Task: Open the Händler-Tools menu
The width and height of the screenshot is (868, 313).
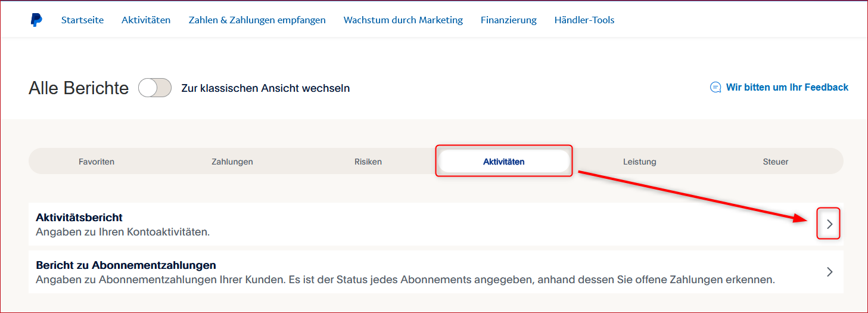Action: (584, 20)
